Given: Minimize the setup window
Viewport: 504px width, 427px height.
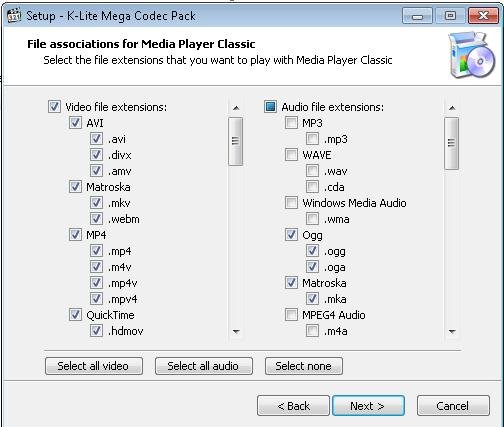Looking at the screenshot, I should coord(417,16).
